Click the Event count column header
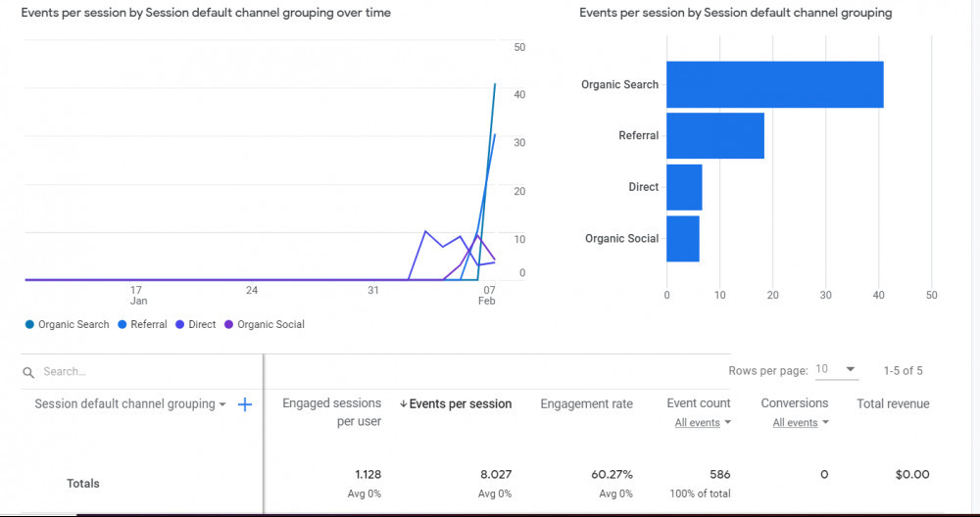This screenshot has height=517, width=980. coord(698,402)
